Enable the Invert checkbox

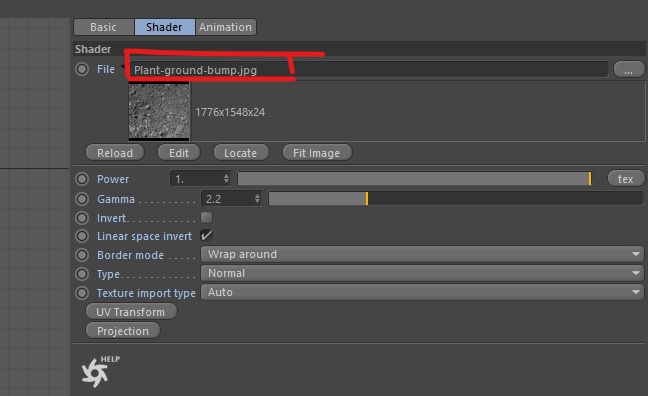pyautogui.click(x=206, y=217)
